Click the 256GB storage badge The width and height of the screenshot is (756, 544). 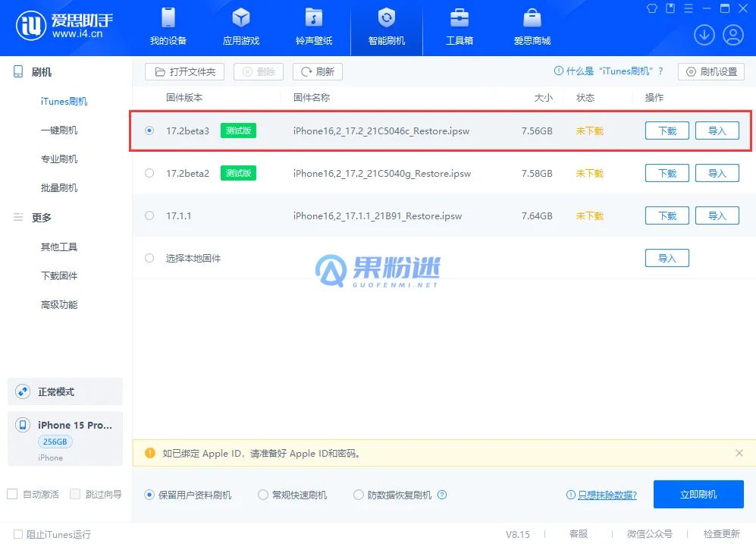click(55, 442)
